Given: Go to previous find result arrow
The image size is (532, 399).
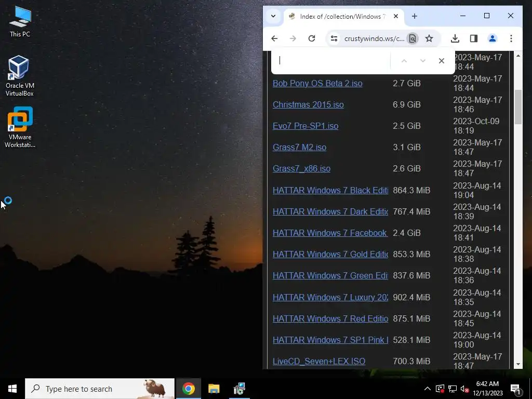Looking at the screenshot, I should [x=404, y=61].
